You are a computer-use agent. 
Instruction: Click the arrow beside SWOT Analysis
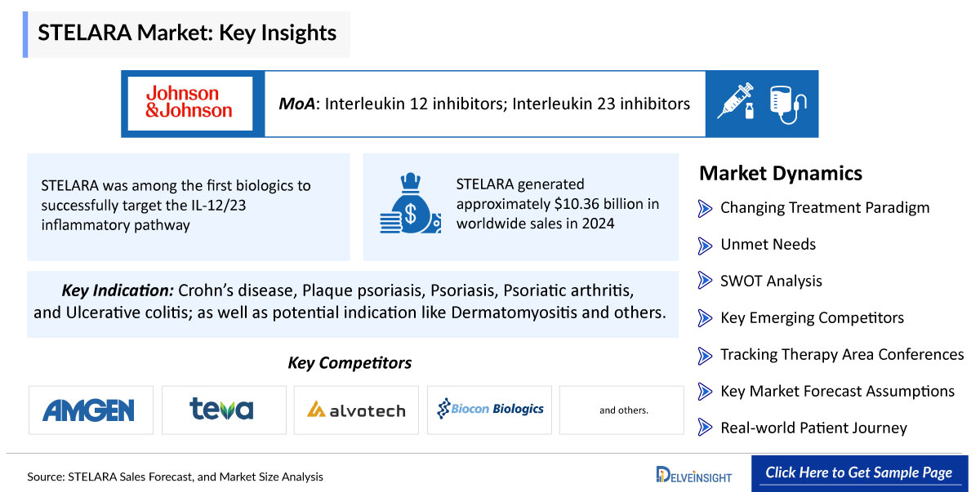tap(705, 281)
